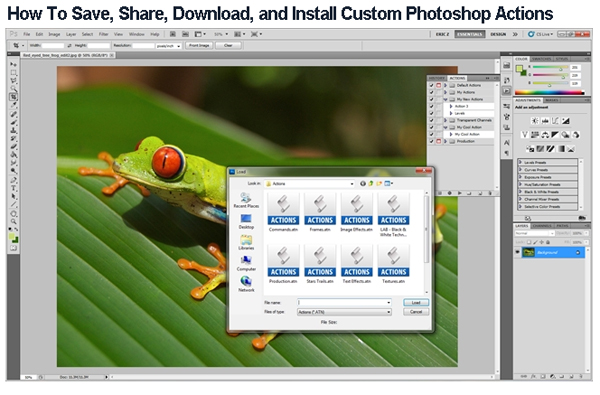
Task: Delete action with the Actions panel trash
Action: (490, 193)
